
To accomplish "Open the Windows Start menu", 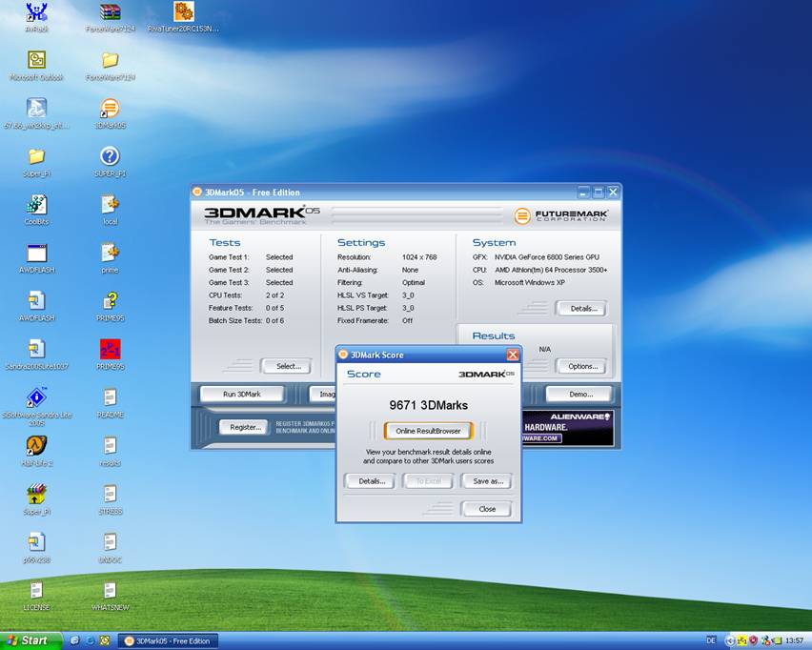I will [x=30, y=640].
